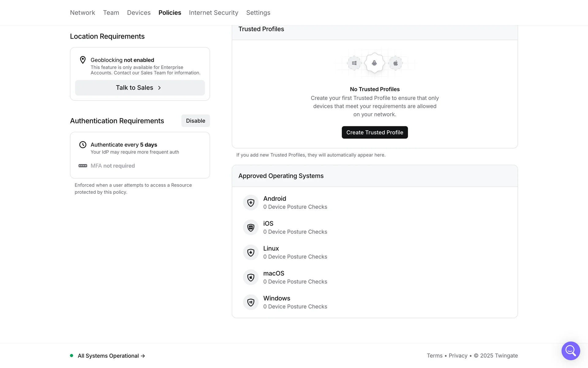
Task: Click the macOS shield icon
Action: [x=251, y=277]
